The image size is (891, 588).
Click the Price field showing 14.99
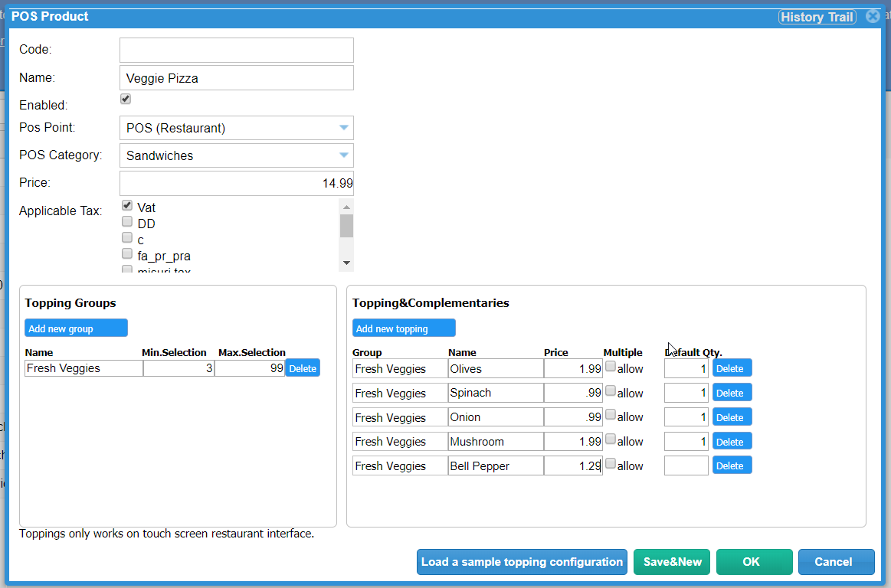click(x=237, y=184)
